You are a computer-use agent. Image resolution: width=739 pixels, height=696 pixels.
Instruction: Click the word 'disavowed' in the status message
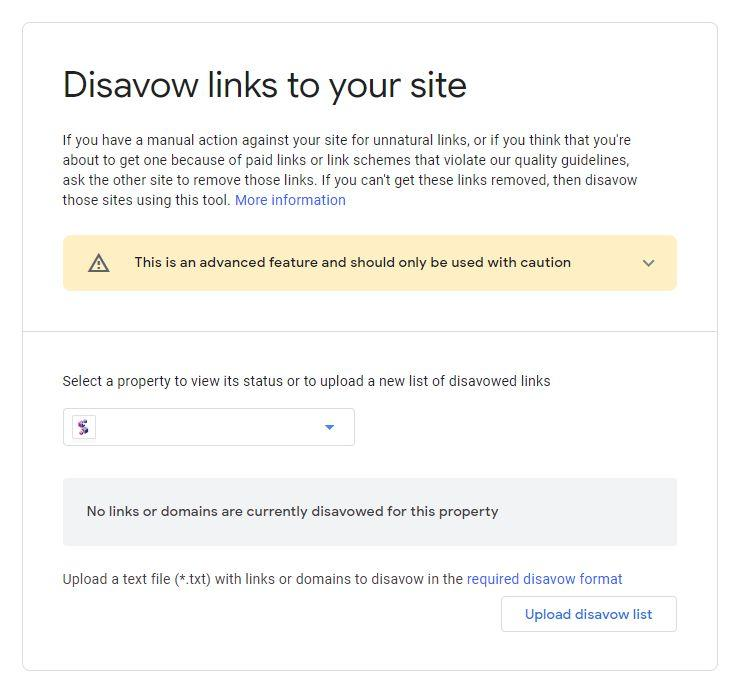pos(347,511)
